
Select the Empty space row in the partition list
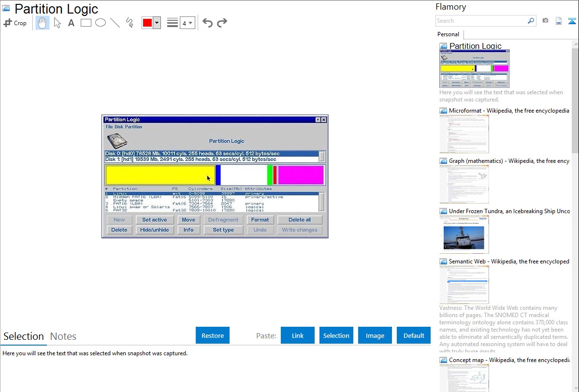pyautogui.click(x=212, y=200)
